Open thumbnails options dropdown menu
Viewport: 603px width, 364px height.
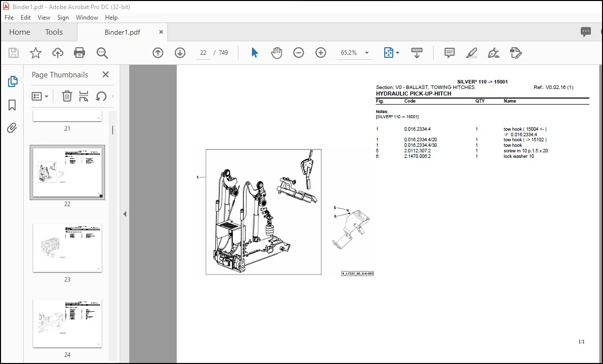(x=40, y=96)
